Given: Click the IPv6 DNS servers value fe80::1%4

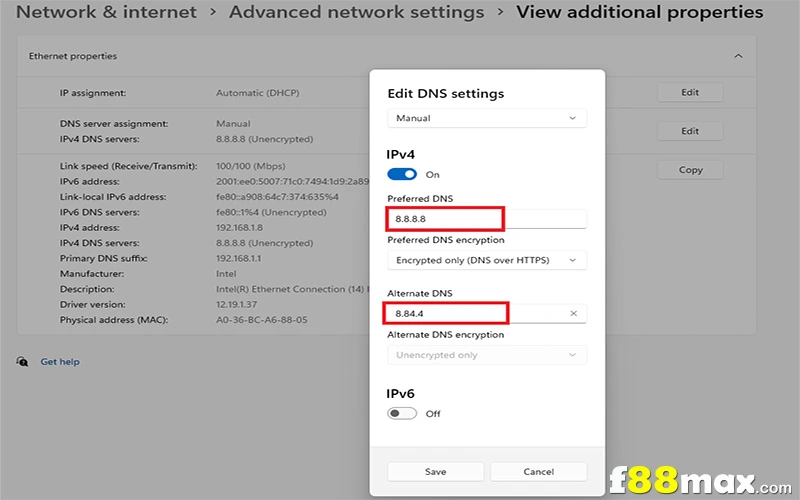Looking at the screenshot, I should point(271,212).
